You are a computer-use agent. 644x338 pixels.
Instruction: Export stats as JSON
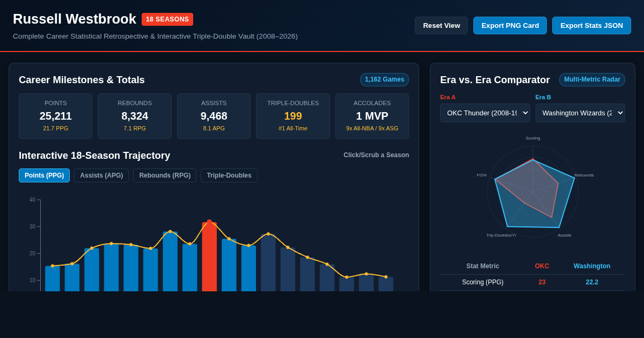[x=591, y=25]
